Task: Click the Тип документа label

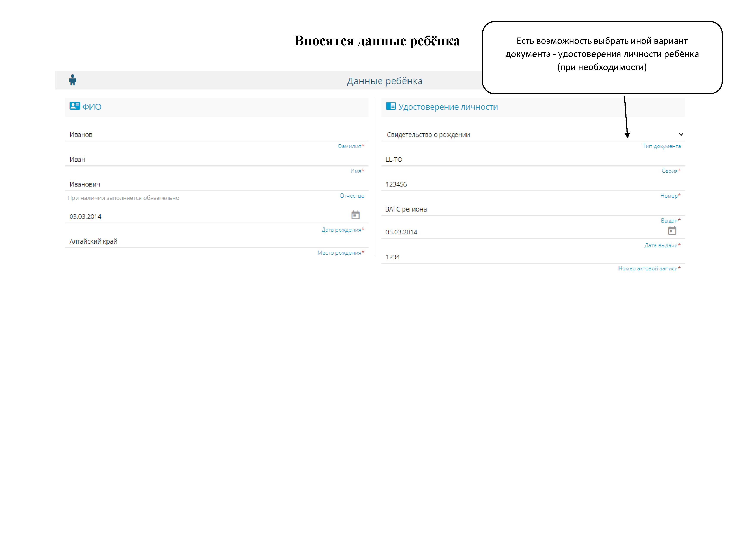Action: click(662, 146)
